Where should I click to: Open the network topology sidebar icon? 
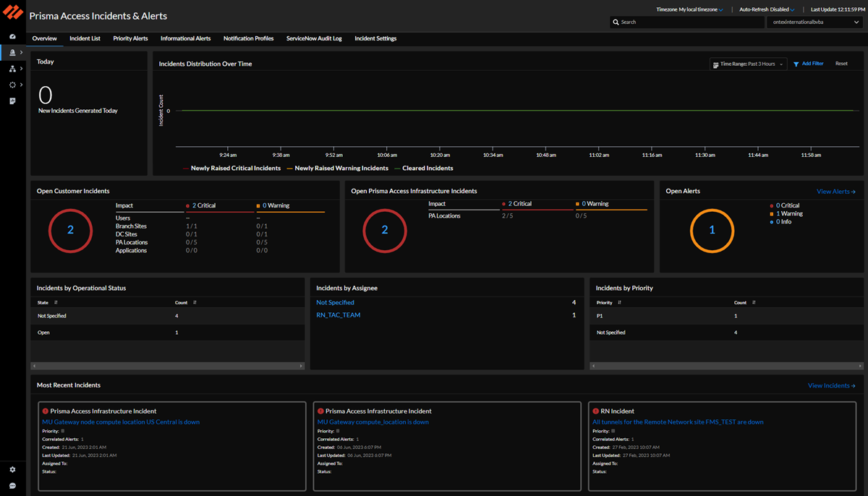click(12, 69)
